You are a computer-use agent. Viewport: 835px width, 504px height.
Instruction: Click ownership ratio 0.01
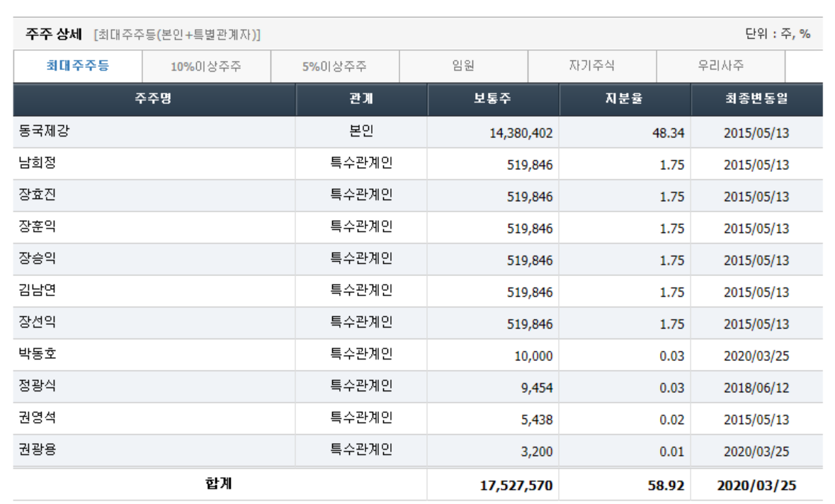point(672,452)
